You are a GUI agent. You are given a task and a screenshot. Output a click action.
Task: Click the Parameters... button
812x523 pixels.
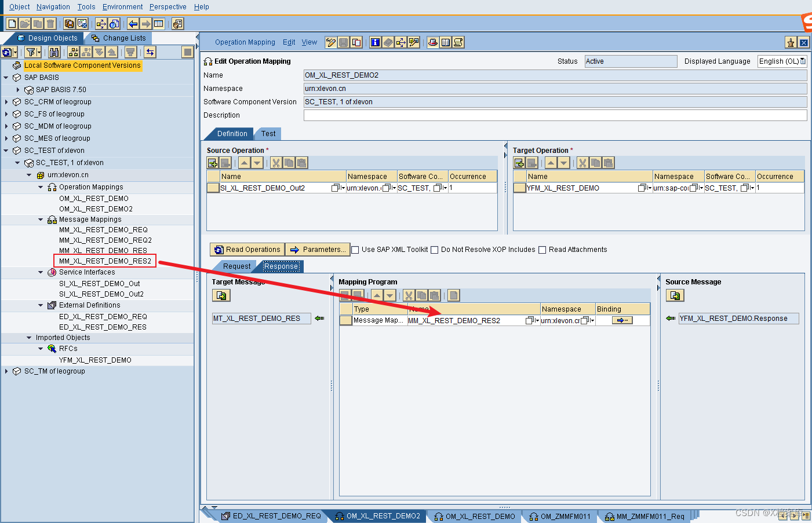pos(318,250)
